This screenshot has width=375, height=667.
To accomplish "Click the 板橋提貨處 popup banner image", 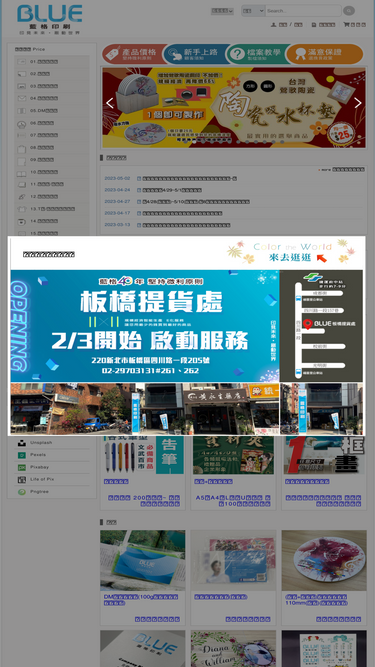I will (x=187, y=351).
